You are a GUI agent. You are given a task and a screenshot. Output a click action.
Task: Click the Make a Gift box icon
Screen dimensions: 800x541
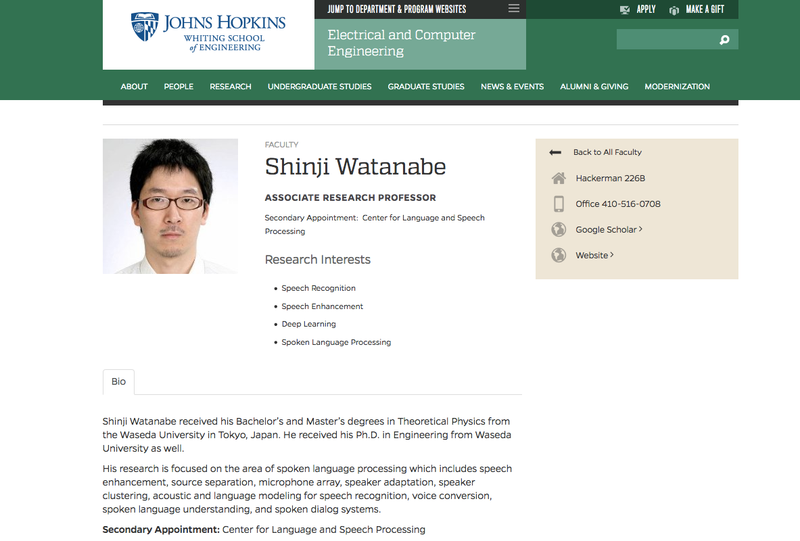674,10
